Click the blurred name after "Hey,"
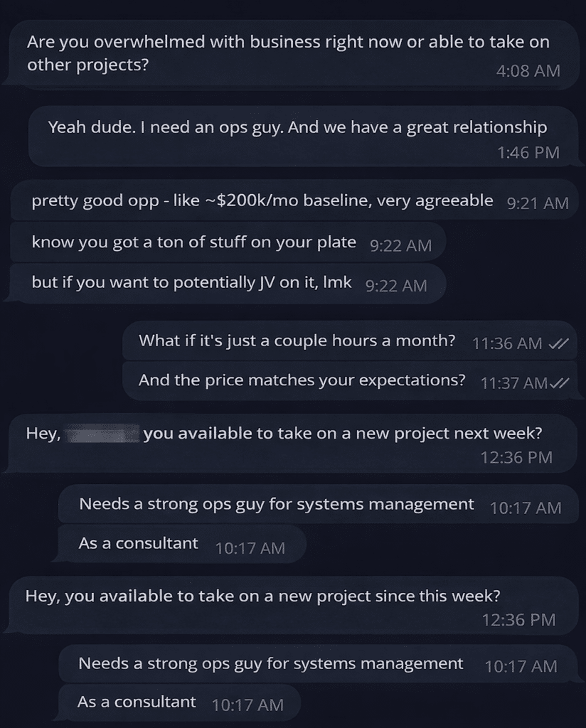Image resolution: width=586 pixels, height=728 pixels. (x=102, y=433)
